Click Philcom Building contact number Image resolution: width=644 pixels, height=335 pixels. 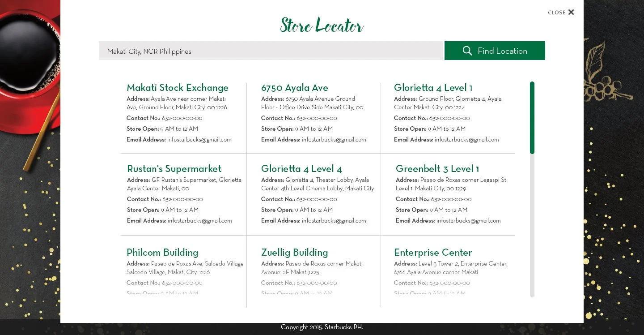[165, 283]
